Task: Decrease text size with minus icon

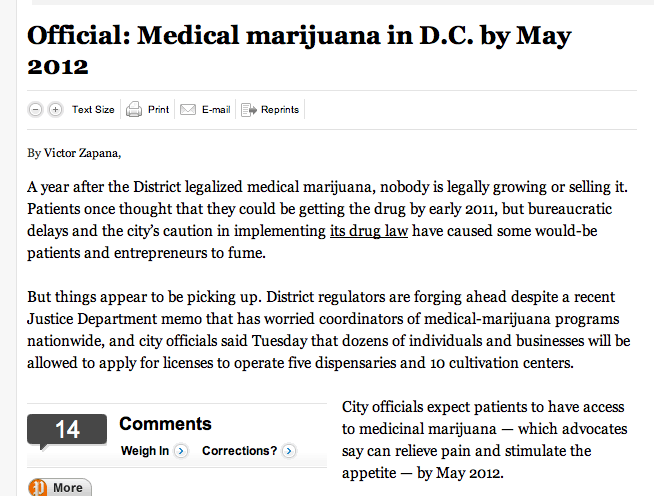Action: [x=35, y=110]
